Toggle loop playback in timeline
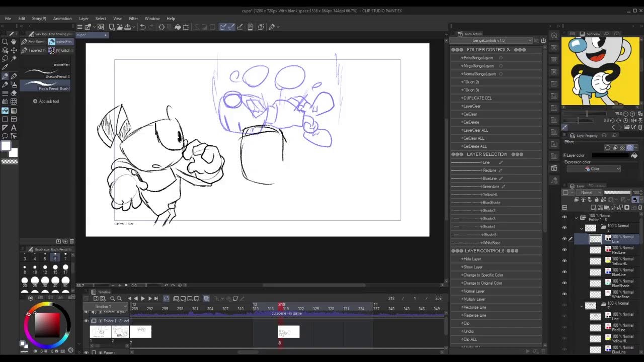 167,299
